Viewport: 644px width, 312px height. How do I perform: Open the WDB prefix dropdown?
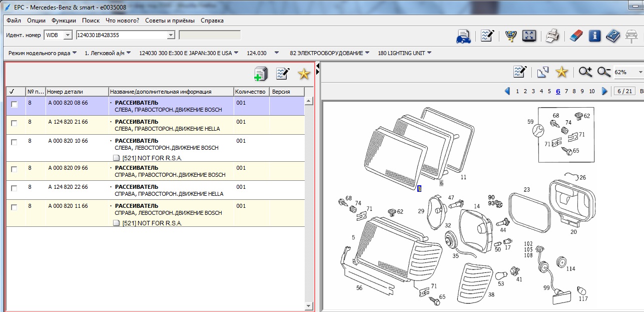point(68,35)
